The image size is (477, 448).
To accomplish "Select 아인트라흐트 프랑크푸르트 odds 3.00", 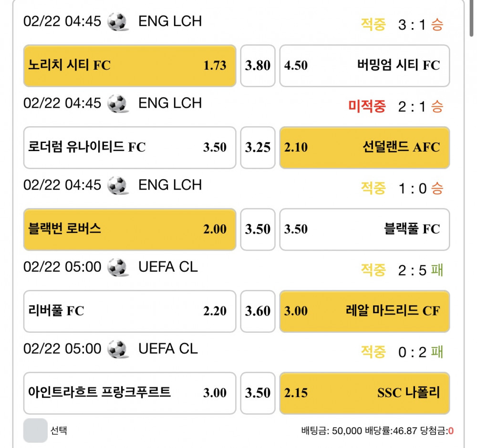I will 130,393.
